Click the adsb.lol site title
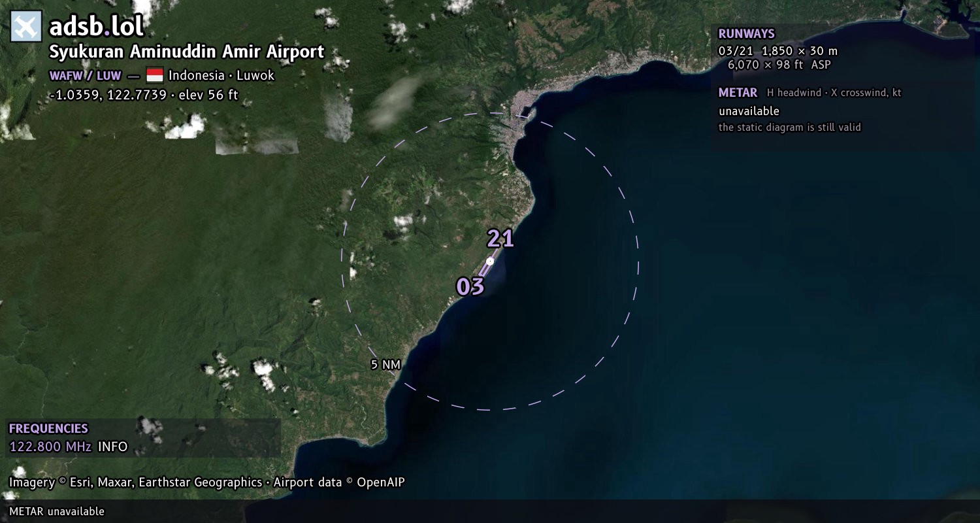Screen dimensions: 980x523 (x=97, y=27)
